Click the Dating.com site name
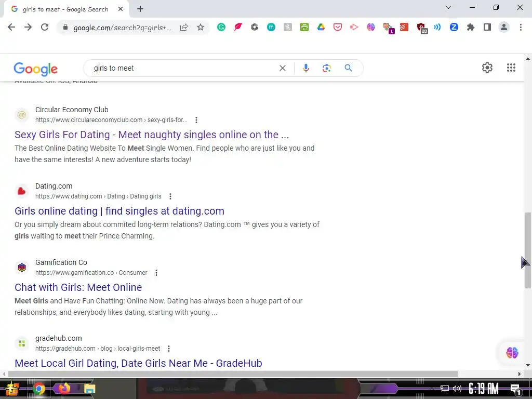Viewport: 532px width, 399px height. (54, 186)
